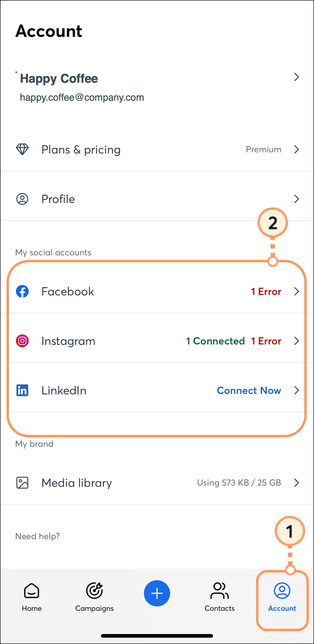Image resolution: width=314 pixels, height=644 pixels.
Task: Click the LinkedIn Connect Now link
Action: coord(249,390)
